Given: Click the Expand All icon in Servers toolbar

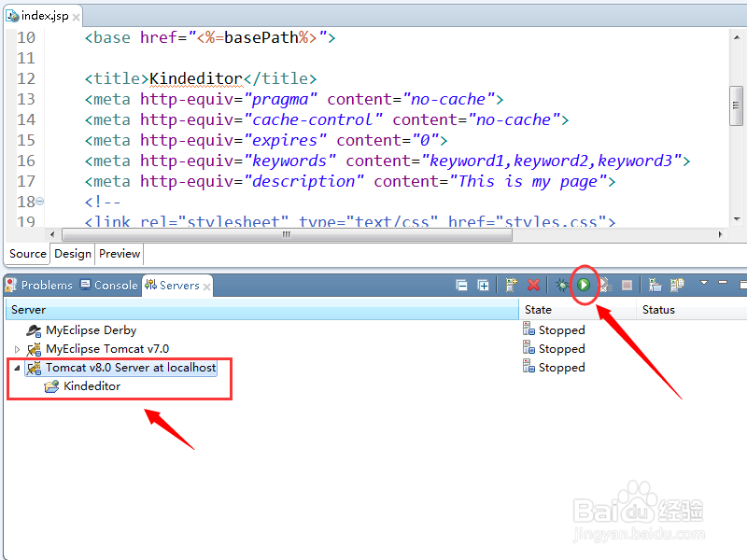Looking at the screenshot, I should 483,286.
